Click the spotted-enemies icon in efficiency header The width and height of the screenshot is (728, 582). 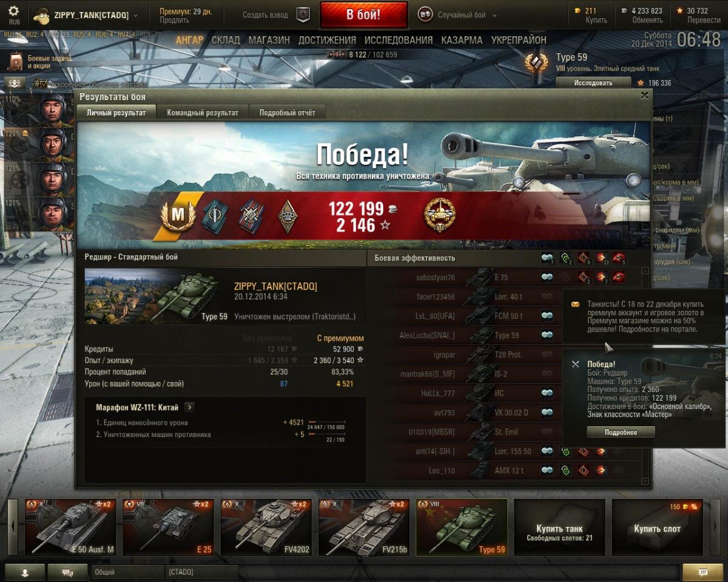547,258
